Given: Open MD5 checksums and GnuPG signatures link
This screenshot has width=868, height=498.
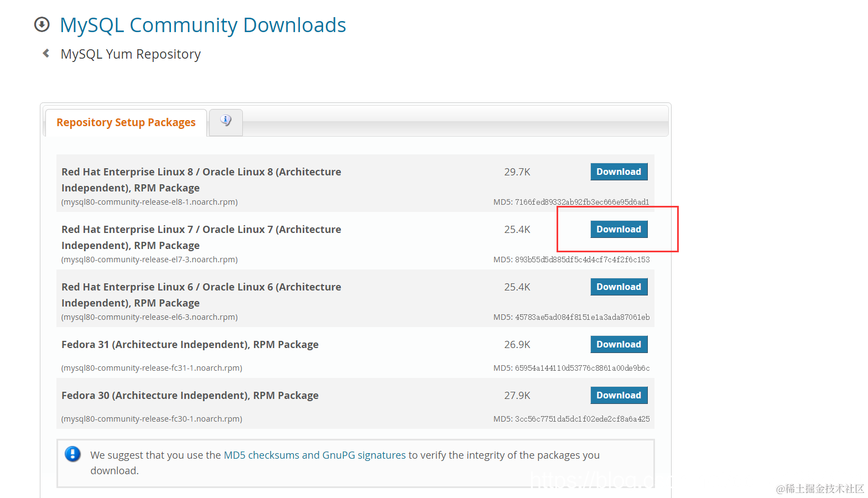Looking at the screenshot, I should pyautogui.click(x=315, y=455).
